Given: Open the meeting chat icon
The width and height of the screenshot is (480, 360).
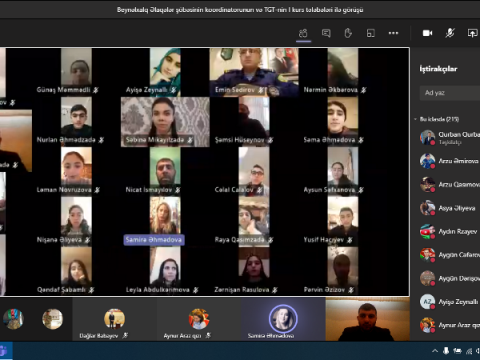Looking at the screenshot, I should [x=326, y=33].
